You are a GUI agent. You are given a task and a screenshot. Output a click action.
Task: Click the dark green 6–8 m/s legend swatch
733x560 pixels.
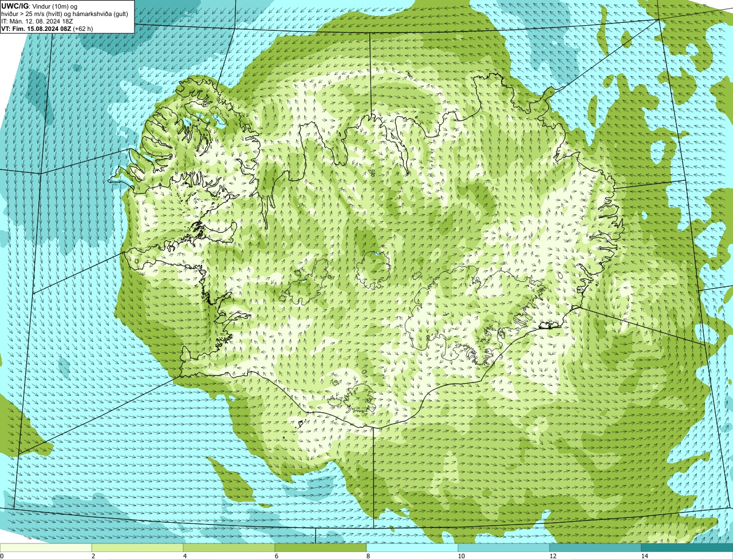click(x=321, y=548)
